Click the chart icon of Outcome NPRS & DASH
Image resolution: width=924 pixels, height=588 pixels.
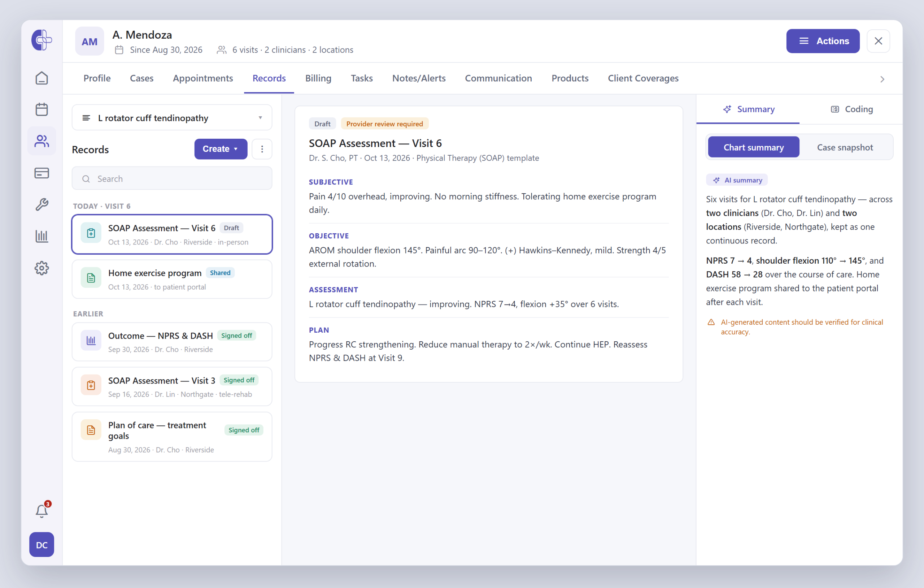(x=91, y=340)
